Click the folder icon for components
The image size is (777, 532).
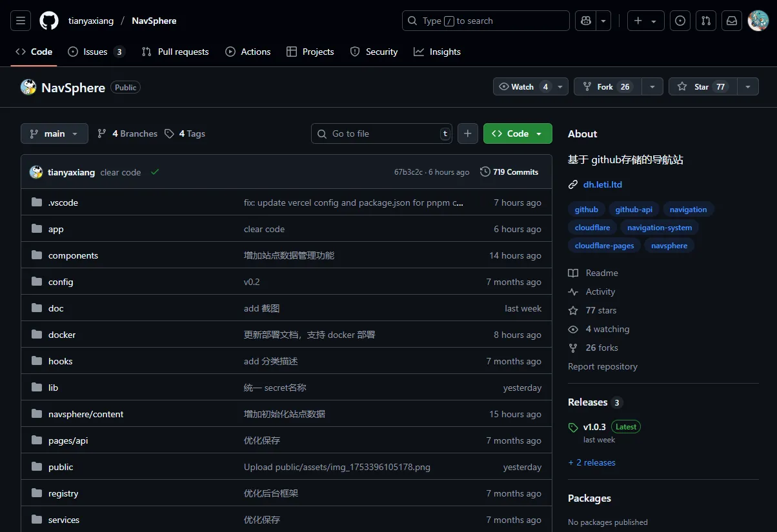[x=37, y=255]
